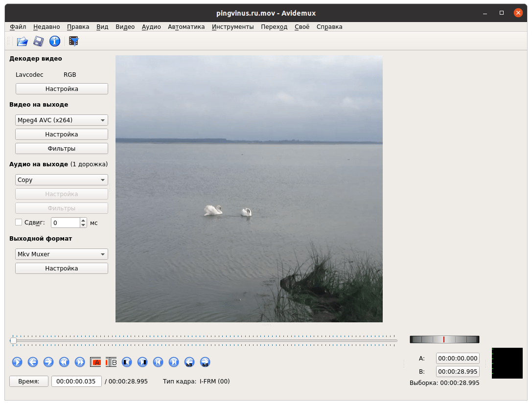Open a video file with the folder icon
The image size is (532, 405).
click(x=22, y=42)
